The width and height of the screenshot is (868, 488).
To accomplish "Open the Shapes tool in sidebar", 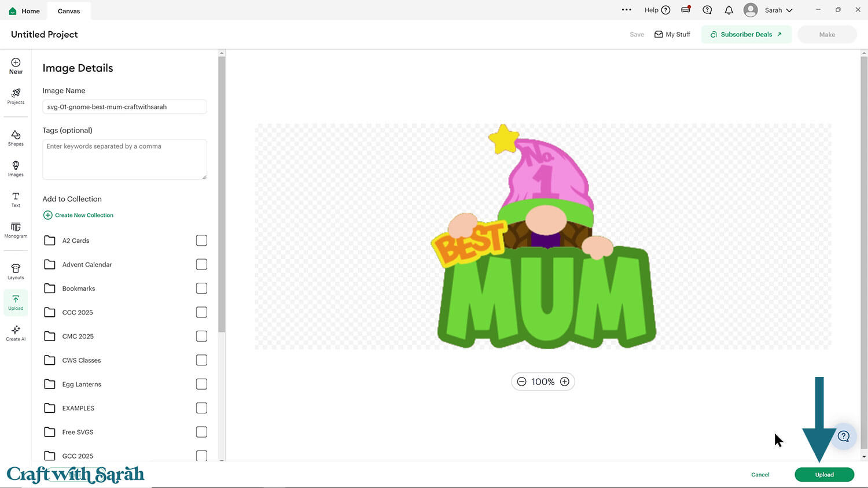I will click(x=16, y=138).
